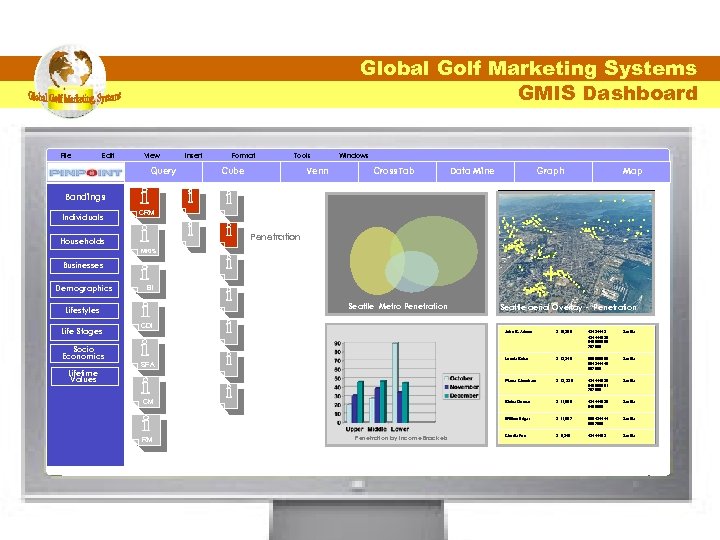720x540 pixels.
Task: Switch to the CrossTab tab
Action: pos(397,172)
